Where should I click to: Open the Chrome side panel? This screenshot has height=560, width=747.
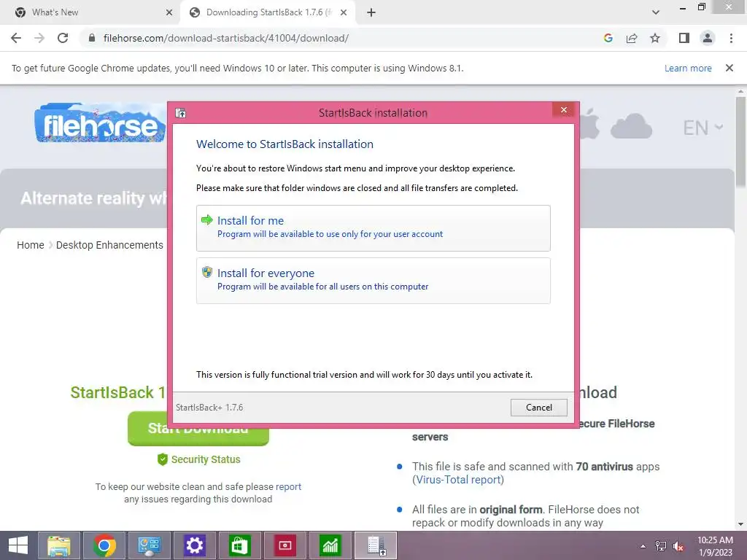pyautogui.click(x=684, y=38)
